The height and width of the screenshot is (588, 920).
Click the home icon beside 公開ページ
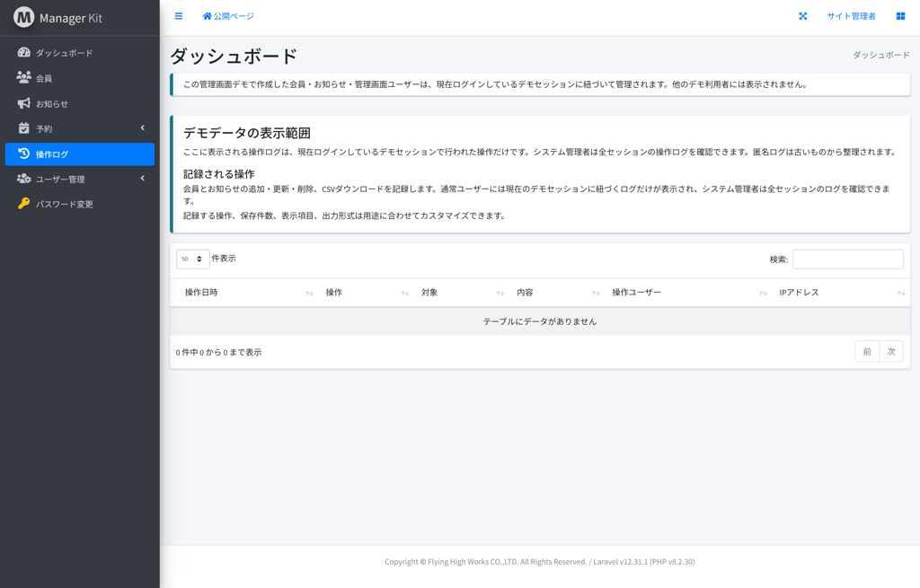point(208,16)
